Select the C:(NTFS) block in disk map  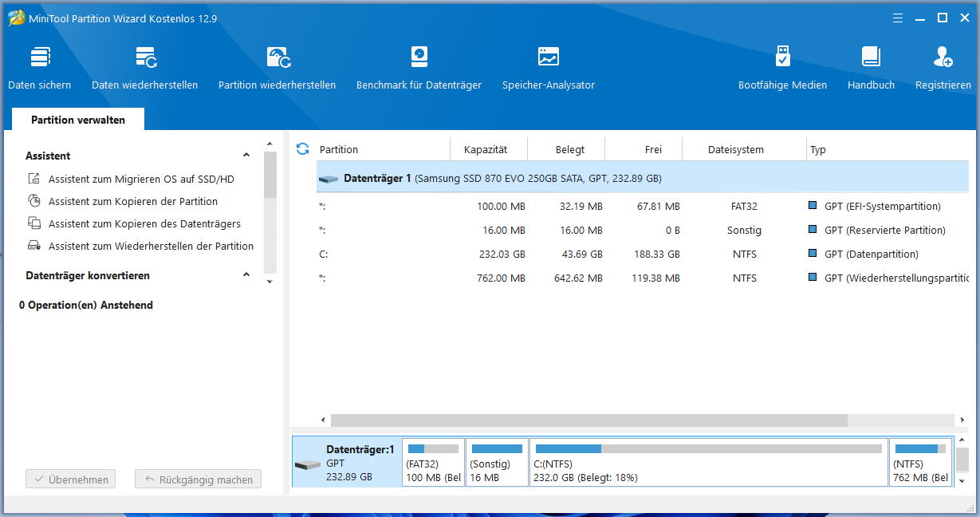(709, 462)
